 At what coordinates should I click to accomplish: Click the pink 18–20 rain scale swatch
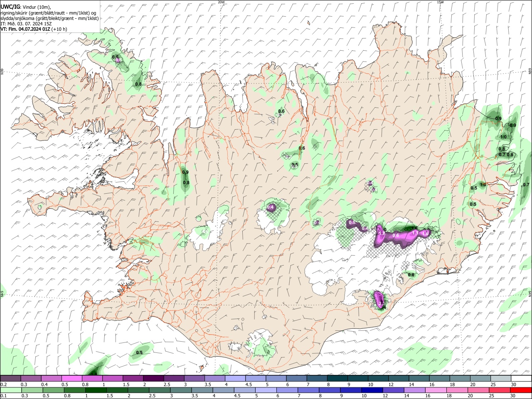point(458,390)
